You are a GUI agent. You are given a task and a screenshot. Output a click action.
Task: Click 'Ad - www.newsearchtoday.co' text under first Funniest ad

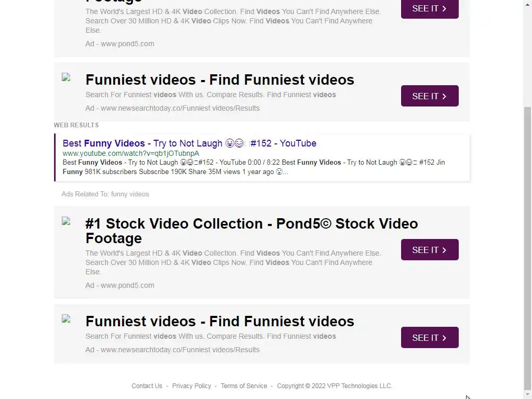[x=172, y=108]
